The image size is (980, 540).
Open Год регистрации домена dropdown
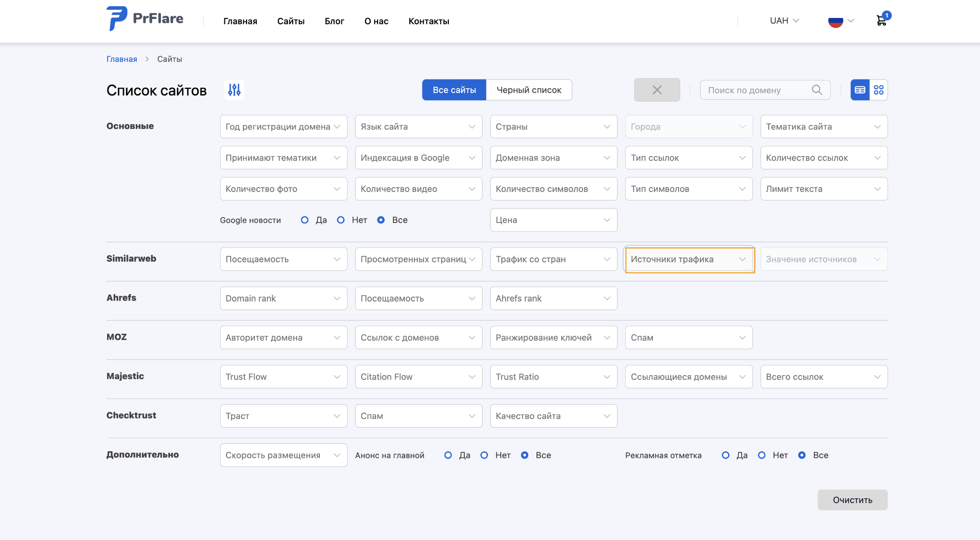coord(284,127)
